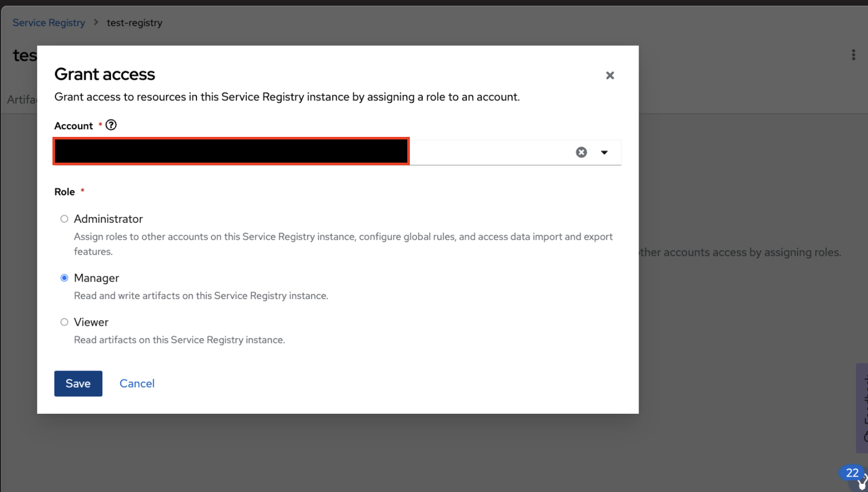Click the Viewer role description text
Screen dimensions: 868x492
pos(179,340)
